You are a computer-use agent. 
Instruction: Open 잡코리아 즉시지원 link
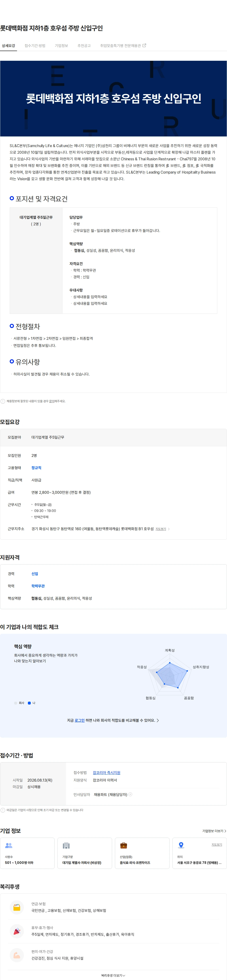[x=106, y=772]
